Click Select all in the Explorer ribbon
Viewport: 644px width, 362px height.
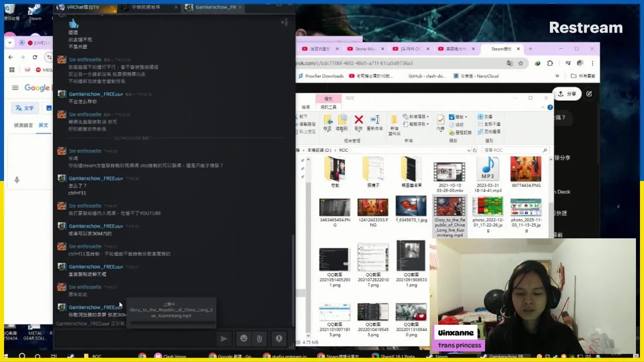(x=485, y=117)
